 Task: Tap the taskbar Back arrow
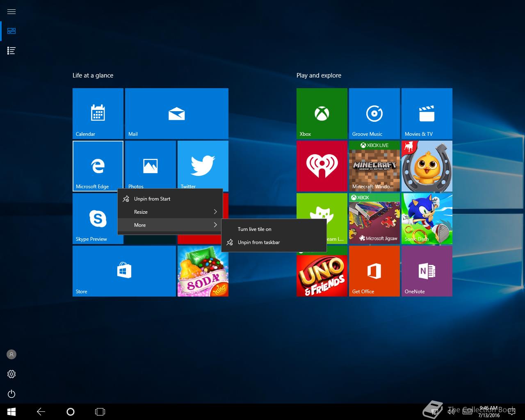(41, 412)
